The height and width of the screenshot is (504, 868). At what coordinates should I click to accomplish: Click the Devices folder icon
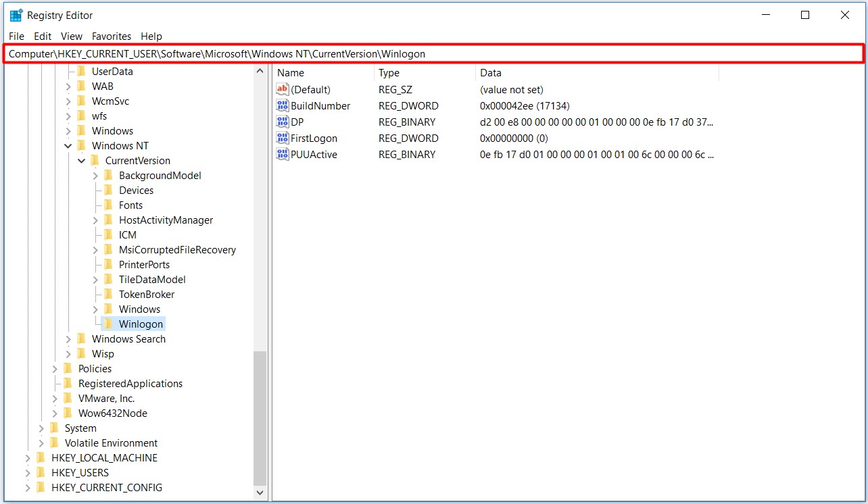pos(108,190)
